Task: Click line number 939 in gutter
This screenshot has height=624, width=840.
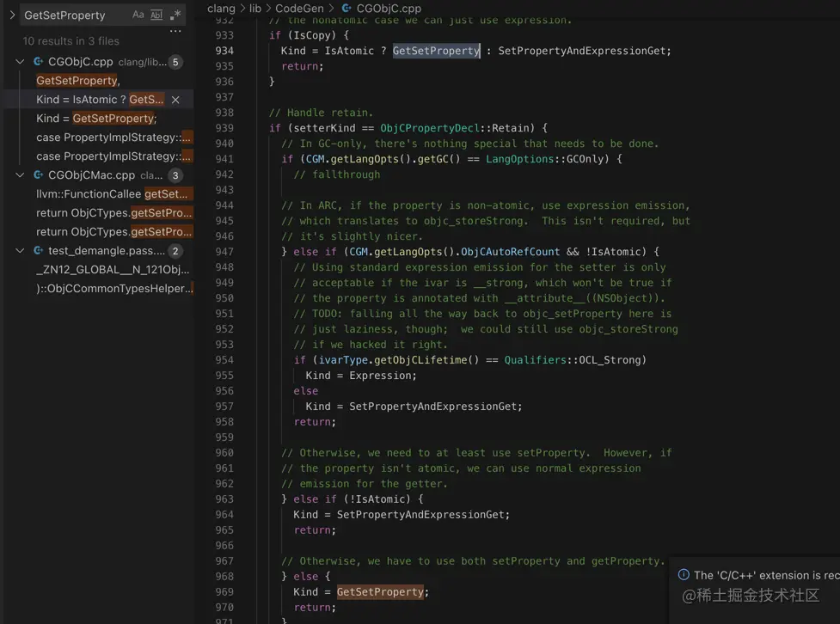Action: click(224, 128)
